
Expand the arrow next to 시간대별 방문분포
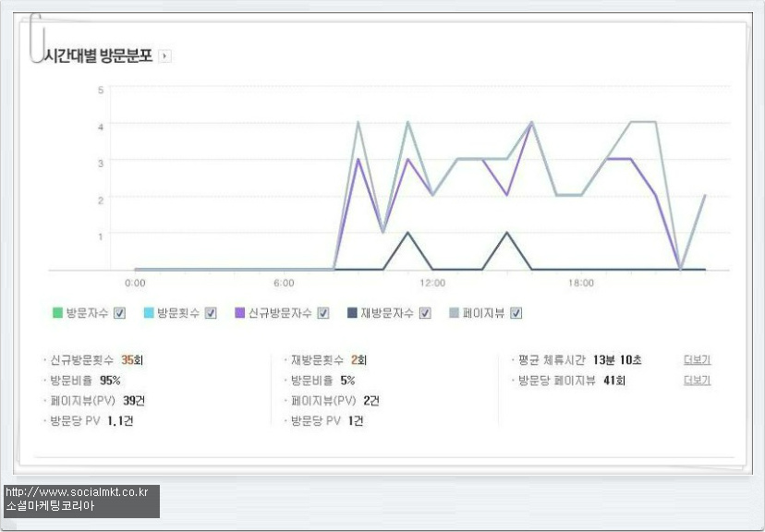tap(164, 56)
